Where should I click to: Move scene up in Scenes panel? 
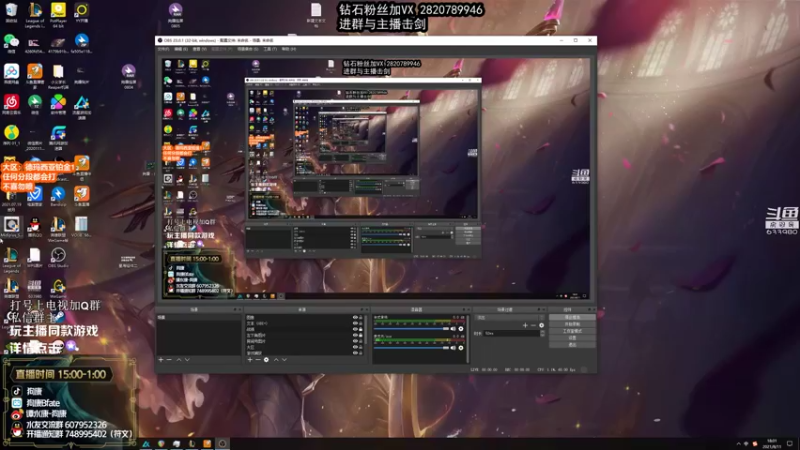point(179,360)
